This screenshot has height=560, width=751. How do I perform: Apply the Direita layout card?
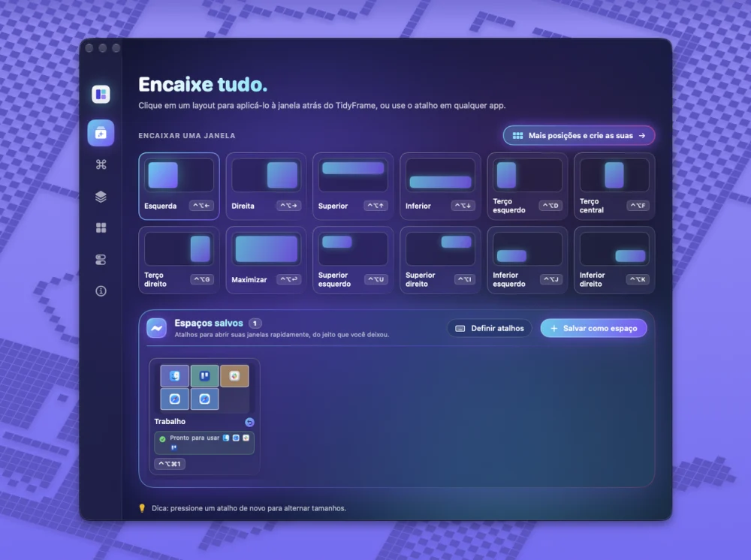coord(266,186)
